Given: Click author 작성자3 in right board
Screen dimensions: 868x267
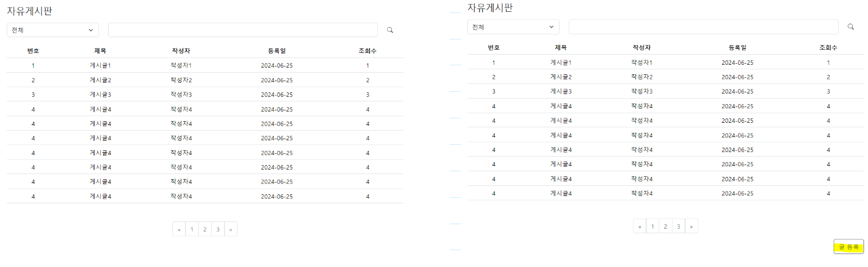Looking at the screenshot, I should (x=642, y=91).
